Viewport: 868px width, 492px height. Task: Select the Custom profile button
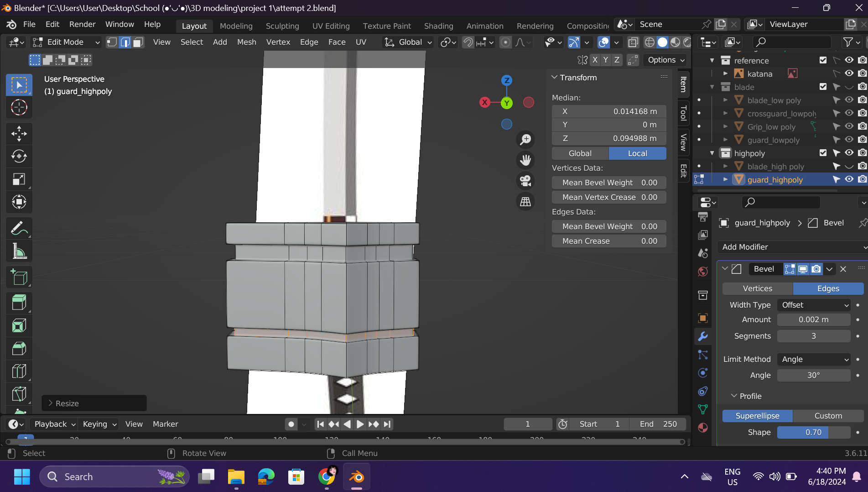tap(828, 416)
